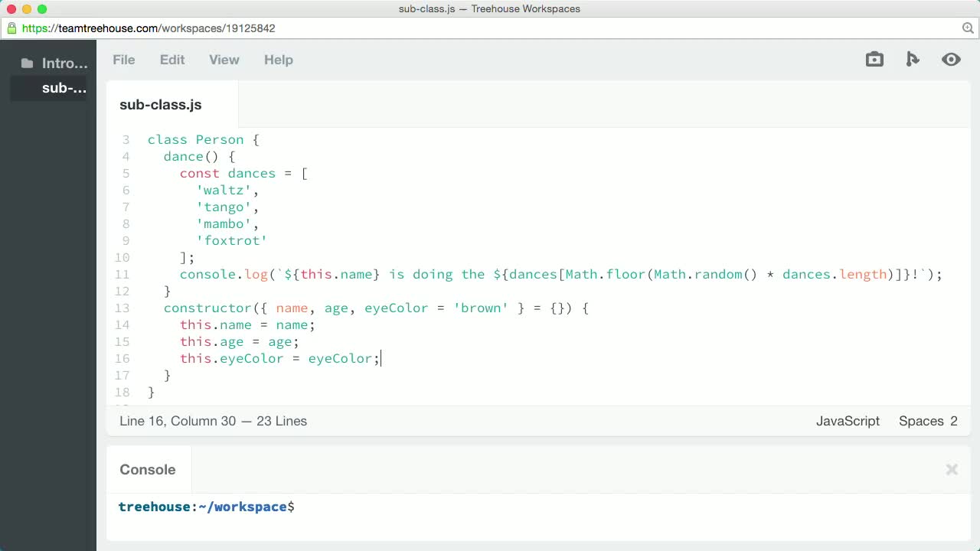980x551 pixels.
Task: Click the yellow minimize window button
Action: [x=27, y=9]
